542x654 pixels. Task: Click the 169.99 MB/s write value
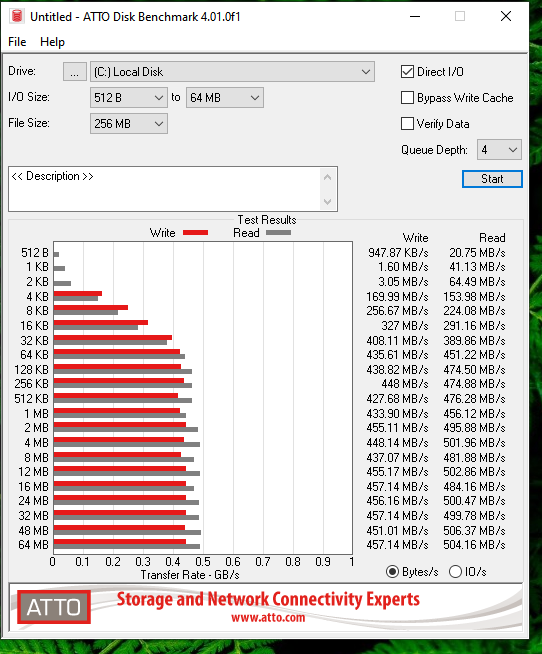397,297
